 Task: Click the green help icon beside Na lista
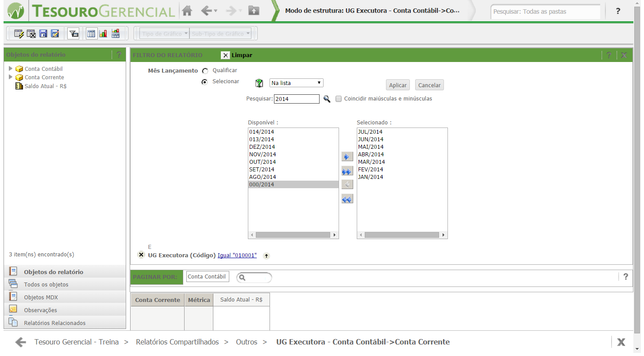(259, 83)
